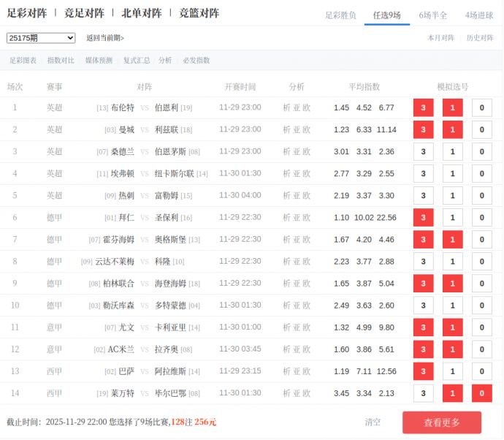Open the 足彩图表 toolbar link
The height and width of the screenshot is (440, 504).
pyautogui.click(x=23, y=61)
